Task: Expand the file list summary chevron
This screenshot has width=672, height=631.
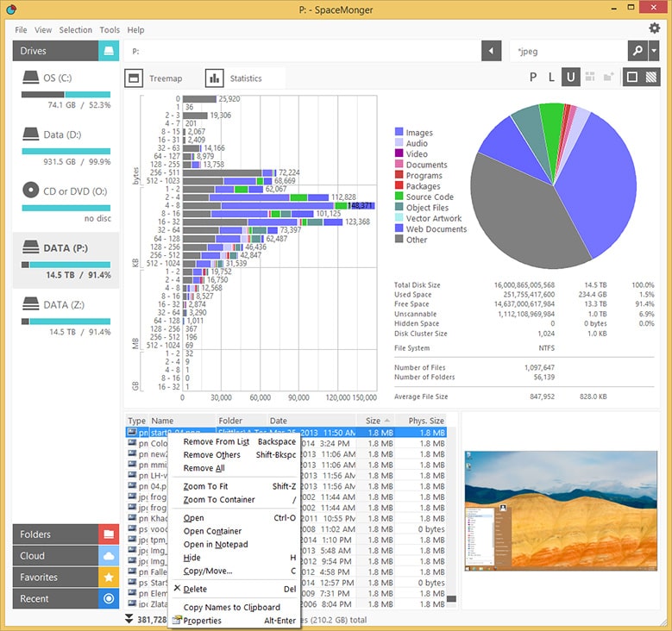Action: pos(129,619)
